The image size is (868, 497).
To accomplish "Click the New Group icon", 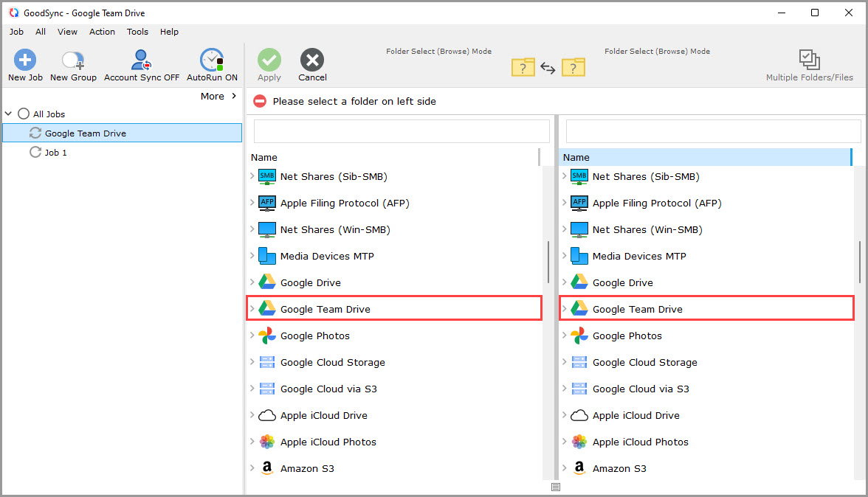I will (x=72, y=64).
